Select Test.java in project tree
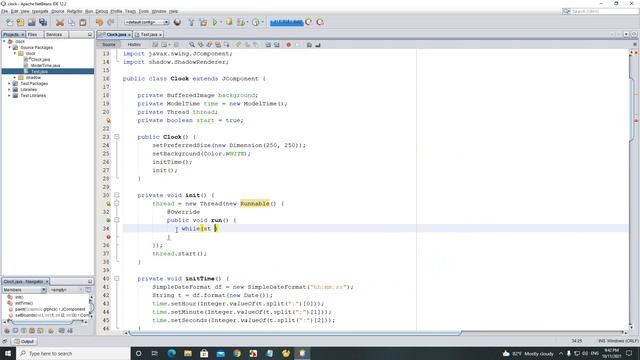The width and height of the screenshot is (640, 360). click(39, 71)
